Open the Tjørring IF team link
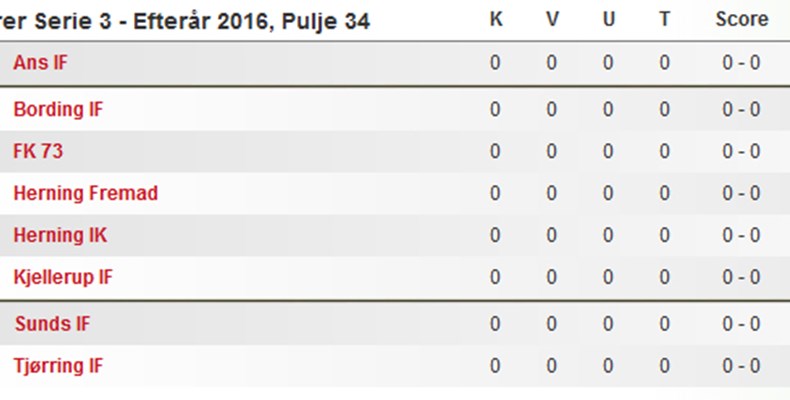Viewport: 790px width, 400px height. [x=58, y=366]
